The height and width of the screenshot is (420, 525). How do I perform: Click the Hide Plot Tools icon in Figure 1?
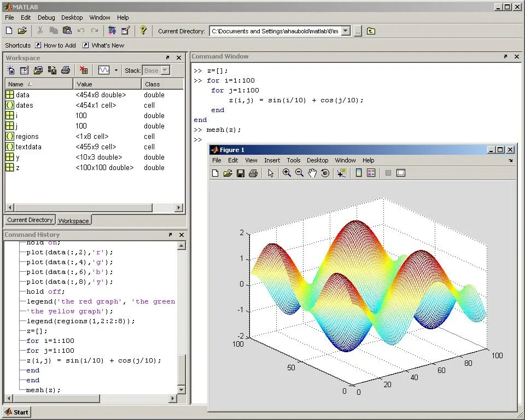pos(388,173)
